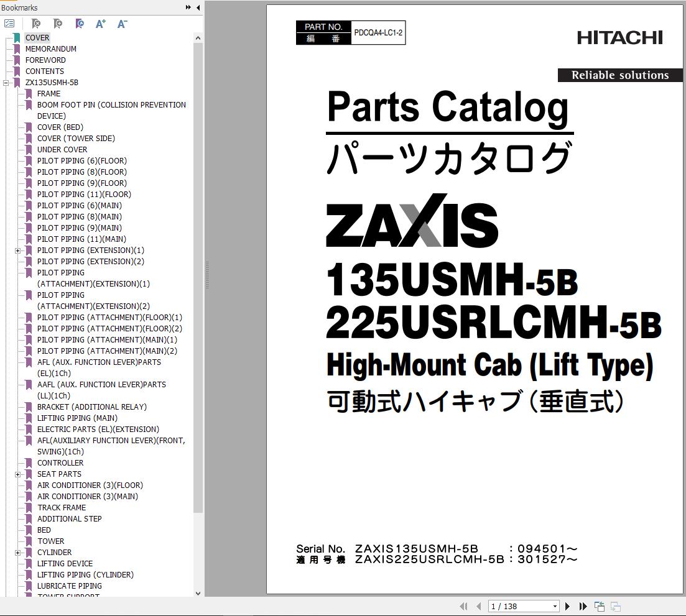Open BOOM FOOT PIN (COLLISION PREVENTION DEVICE) bookmark
The image size is (686, 616).
click(x=111, y=110)
